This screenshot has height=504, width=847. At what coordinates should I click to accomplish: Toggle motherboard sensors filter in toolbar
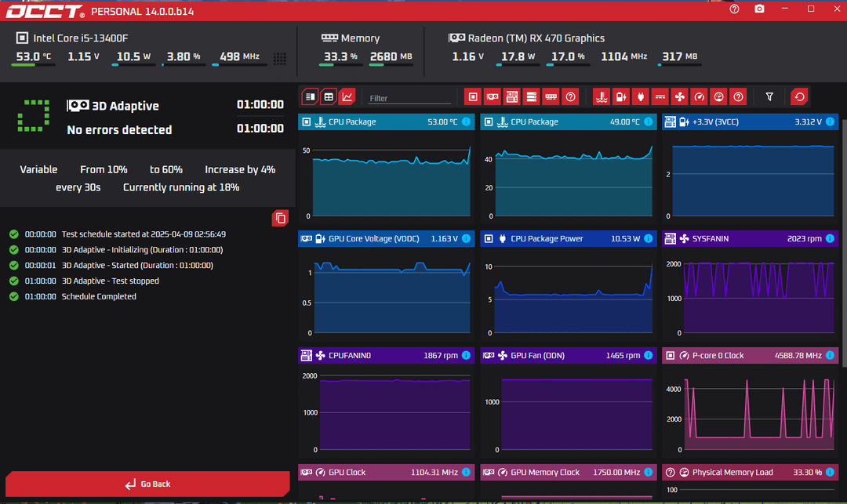(x=511, y=97)
